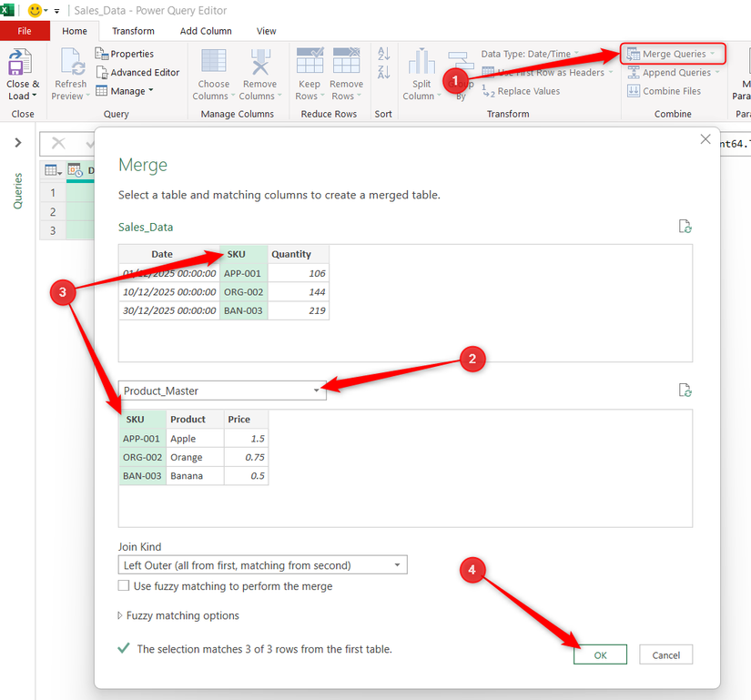751x700 pixels.
Task: Open the Add Column tab
Action: pos(206,31)
